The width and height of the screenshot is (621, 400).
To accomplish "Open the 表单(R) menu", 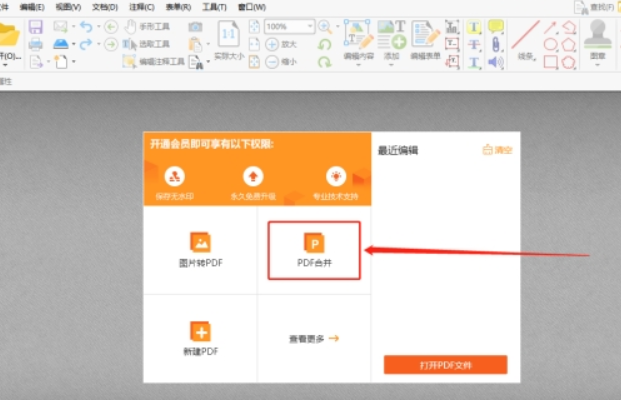I will (x=178, y=7).
